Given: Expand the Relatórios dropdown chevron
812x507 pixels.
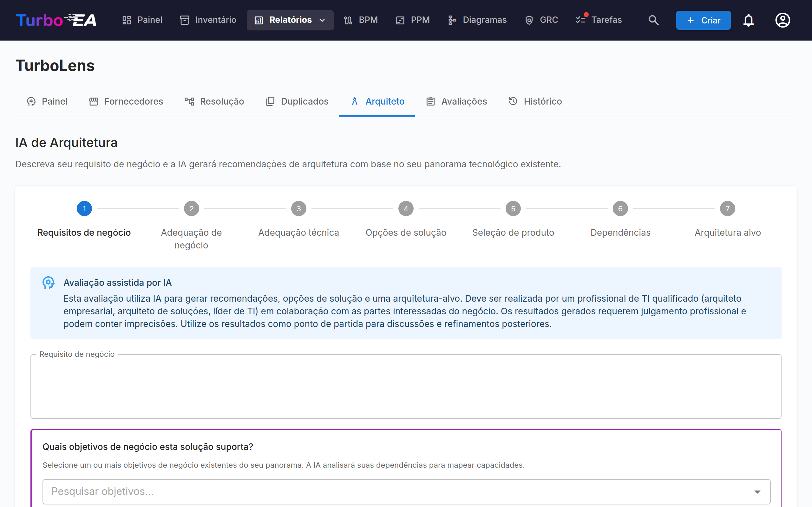Looking at the screenshot, I should pyautogui.click(x=322, y=20).
